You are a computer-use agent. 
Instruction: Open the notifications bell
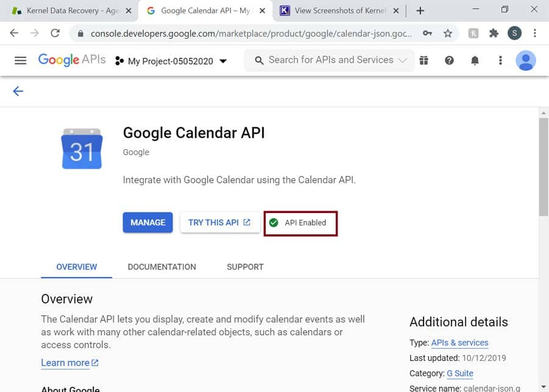(475, 60)
